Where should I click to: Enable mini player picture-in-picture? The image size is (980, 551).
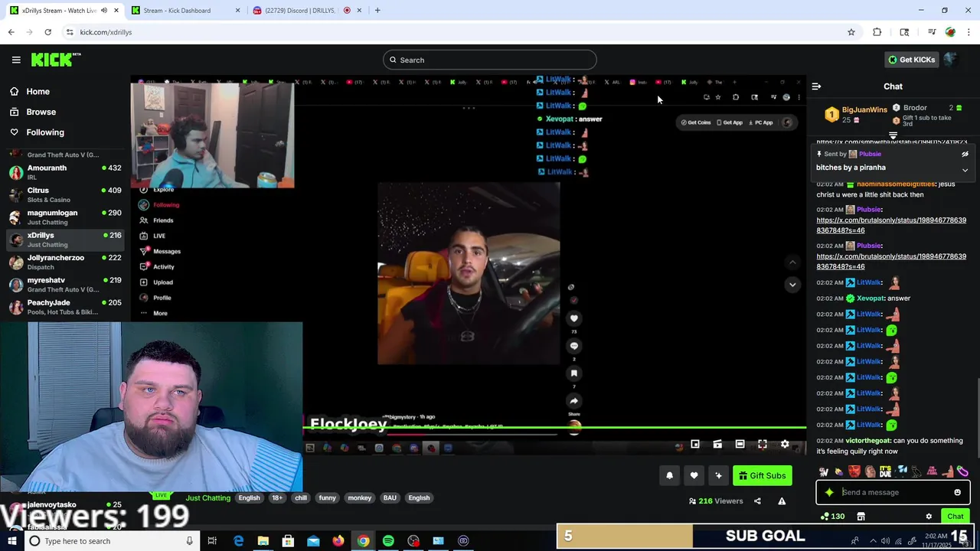pos(695,444)
